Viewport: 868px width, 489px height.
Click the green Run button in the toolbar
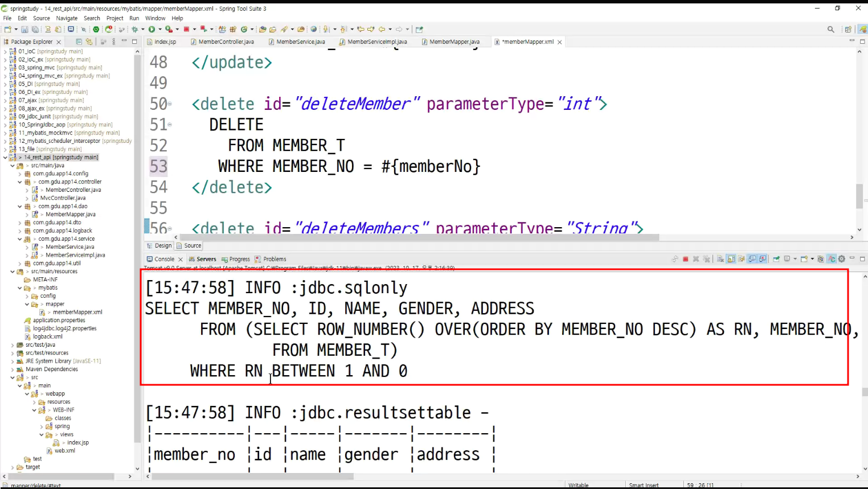click(152, 30)
